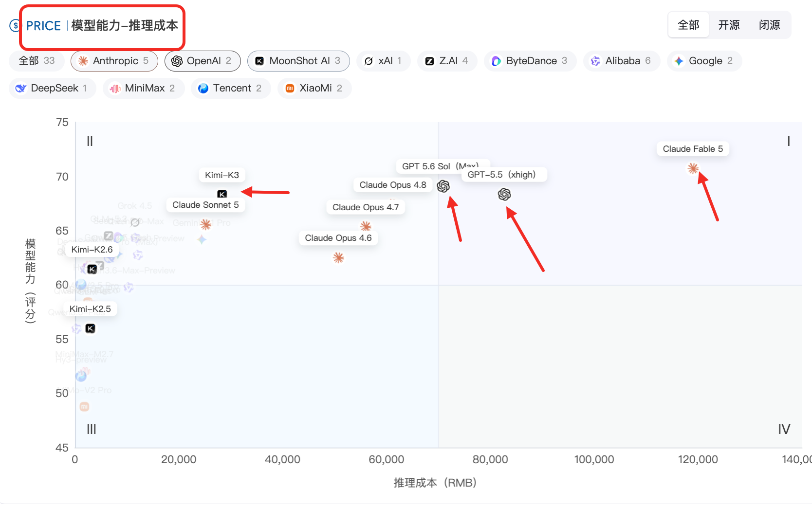Toggle the 全部 33 filter chip
This screenshot has width=812, height=508.
[37, 61]
